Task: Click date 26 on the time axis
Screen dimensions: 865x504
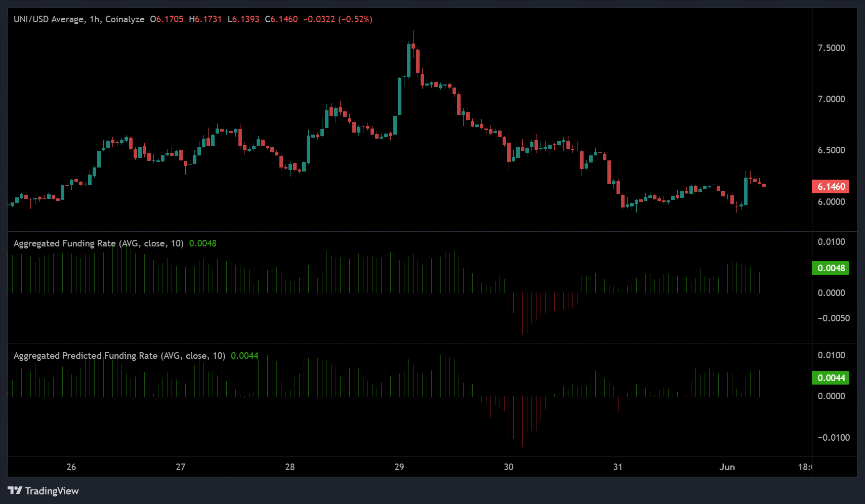Action: (x=71, y=467)
